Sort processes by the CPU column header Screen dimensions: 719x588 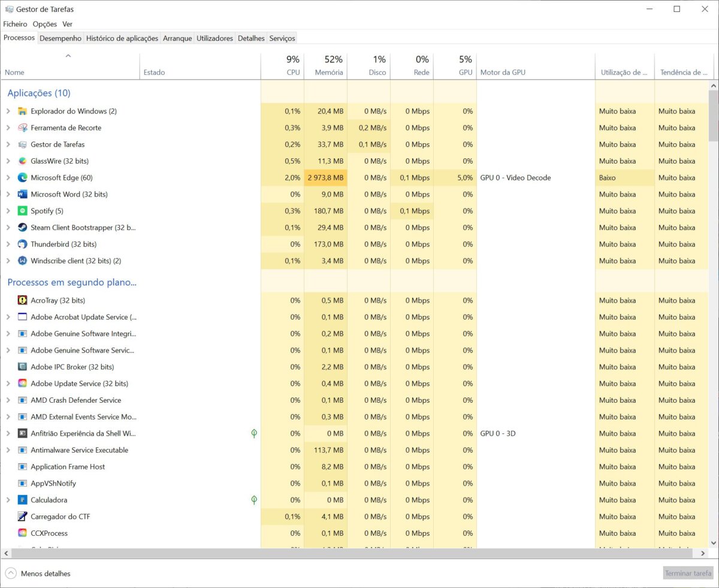(x=283, y=66)
